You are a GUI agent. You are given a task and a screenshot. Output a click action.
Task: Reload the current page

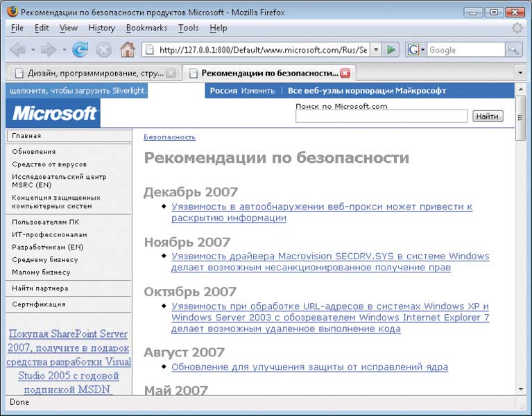point(80,50)
